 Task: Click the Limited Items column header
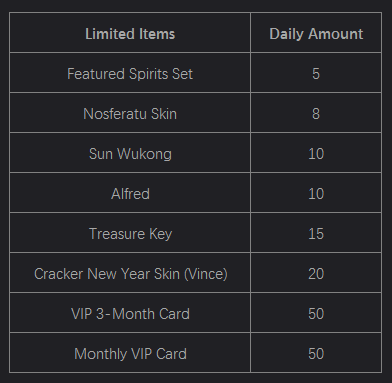click(x=130, y=33)
